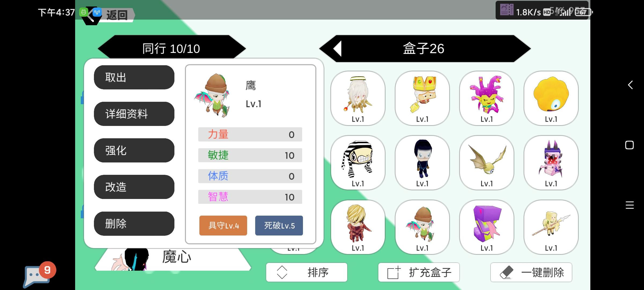The image size is (644, 290).
Task: Choose the purple snake with tongue
Action: pos(486,227)
